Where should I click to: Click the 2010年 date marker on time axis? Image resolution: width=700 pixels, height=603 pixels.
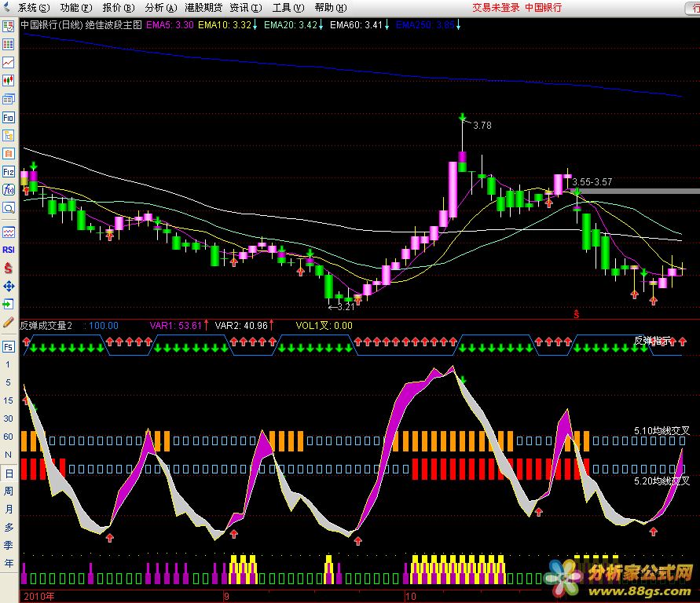pos(39,596)
